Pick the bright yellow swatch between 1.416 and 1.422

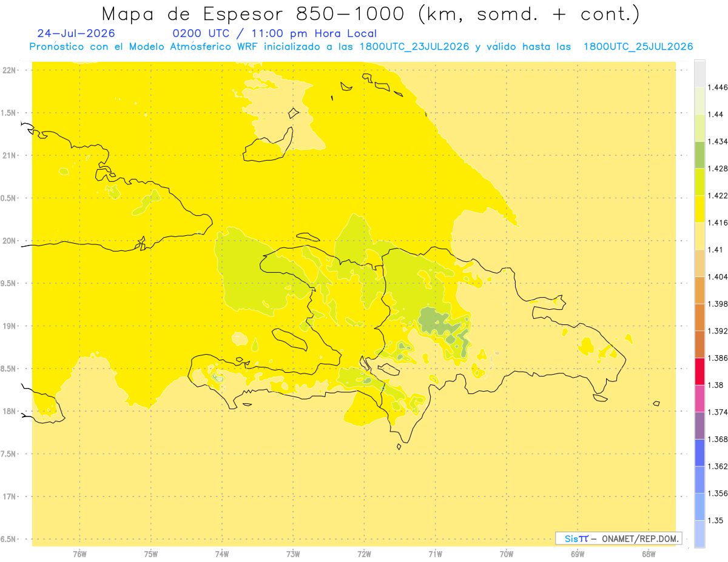click(x=699, y=209)
